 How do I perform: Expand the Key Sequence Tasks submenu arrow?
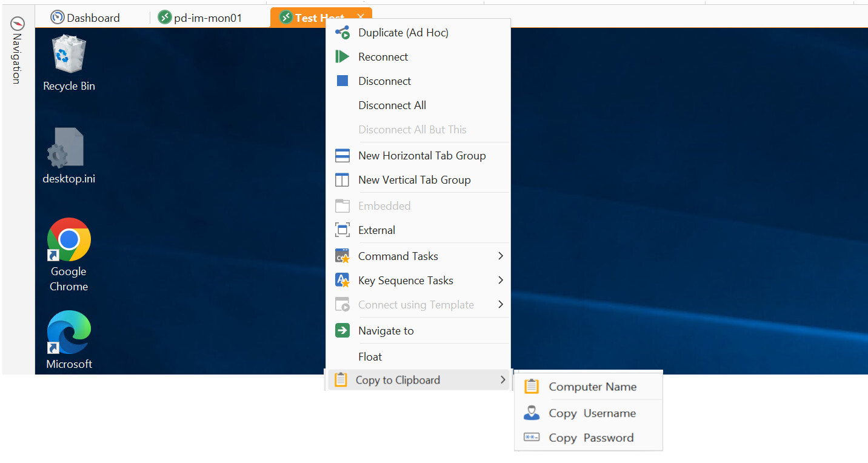(501, 281)
